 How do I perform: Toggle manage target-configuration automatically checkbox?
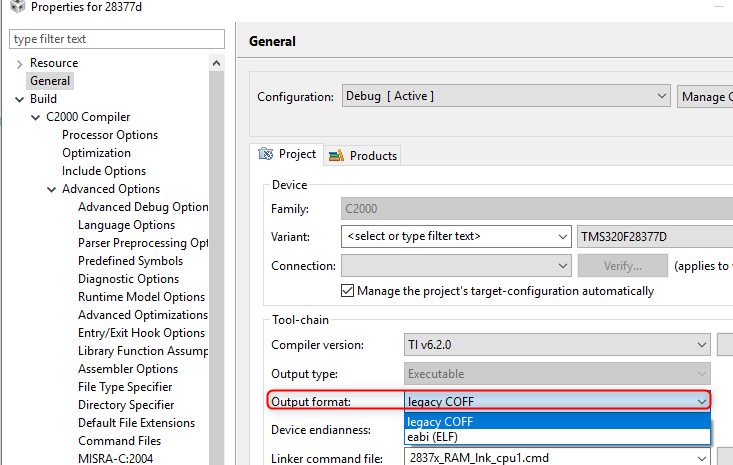click(348, 291)
